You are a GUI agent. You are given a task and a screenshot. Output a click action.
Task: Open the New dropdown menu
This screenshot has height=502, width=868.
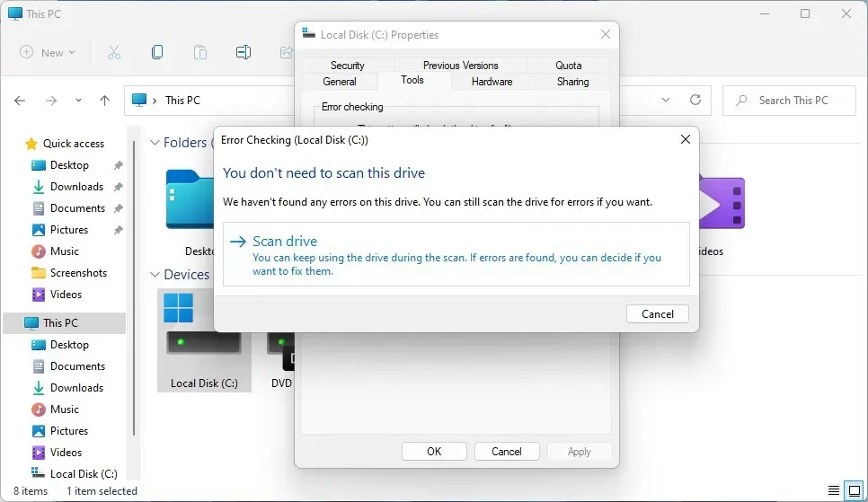click(x=49, y=52)
